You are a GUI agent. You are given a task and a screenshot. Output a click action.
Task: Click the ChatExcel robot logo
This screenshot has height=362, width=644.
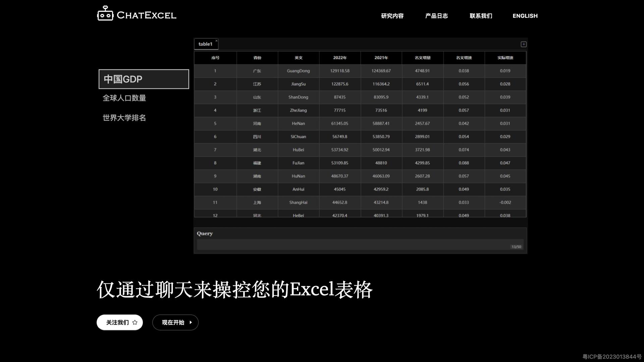105,14
